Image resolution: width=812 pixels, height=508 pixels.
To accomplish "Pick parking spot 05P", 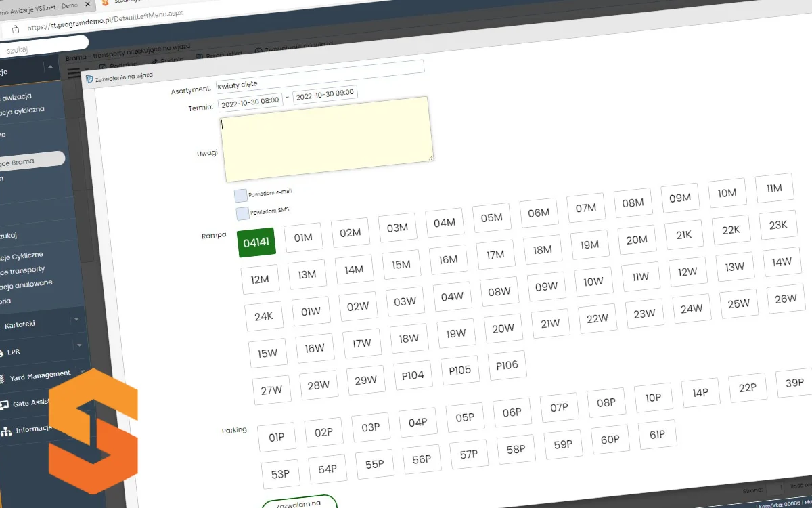I will pyautogui.click(x=465, y=417).
